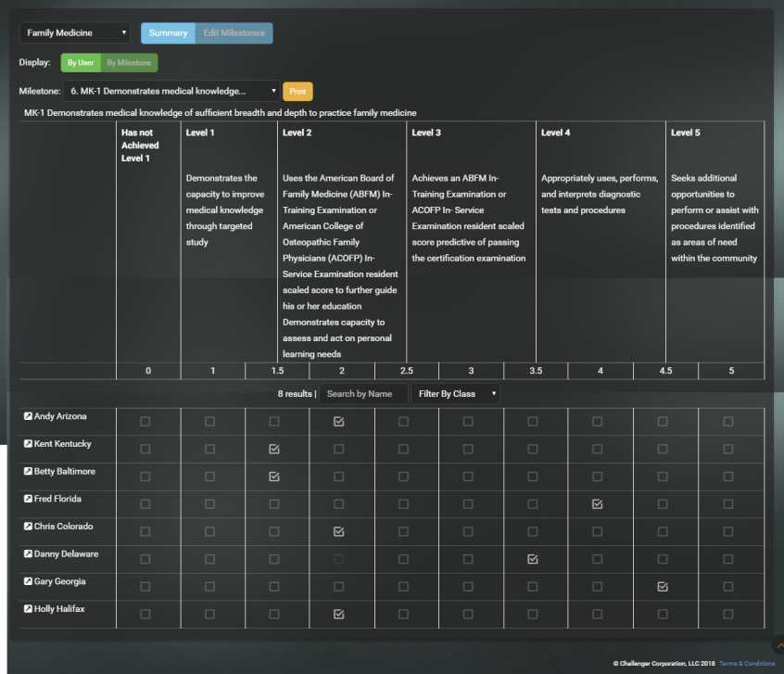Open Holly Halifax's profile link icon
This screenshot has width=784, height=674.
[28, 609]
